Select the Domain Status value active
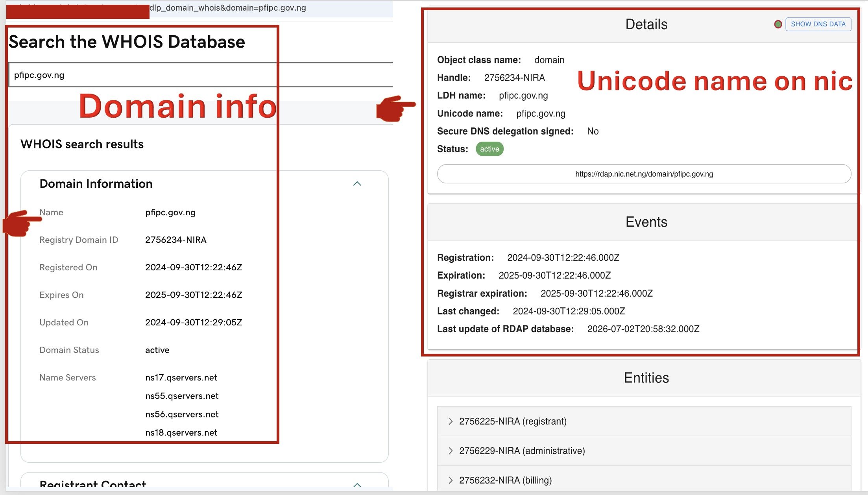The height and width of the screenshot is (495, 868). coord(157,350)
